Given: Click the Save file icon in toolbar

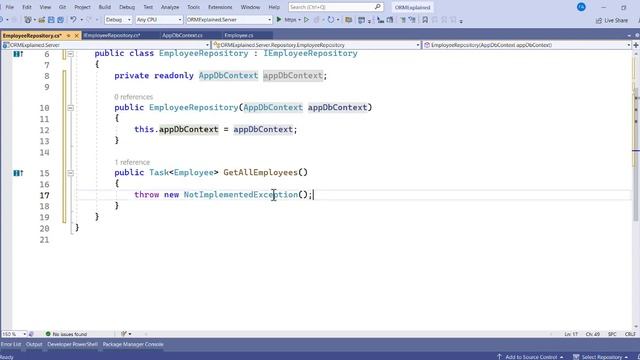Looking at the screenshot, I should (51, 20).
